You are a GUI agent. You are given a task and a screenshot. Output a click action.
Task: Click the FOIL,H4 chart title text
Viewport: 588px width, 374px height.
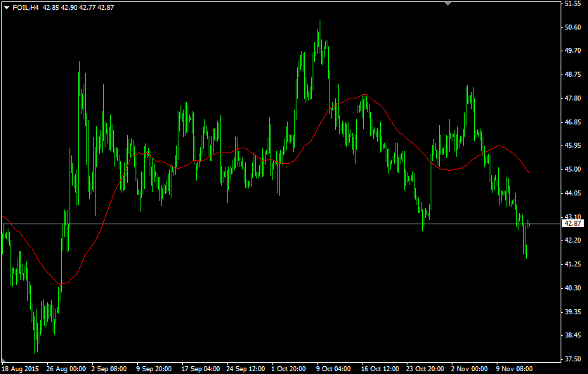[26, 8]
